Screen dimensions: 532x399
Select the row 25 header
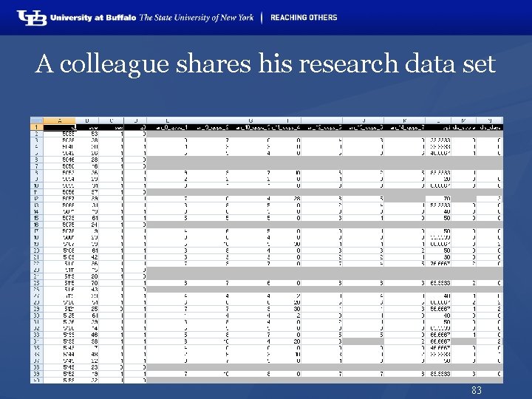coord(37,283)
